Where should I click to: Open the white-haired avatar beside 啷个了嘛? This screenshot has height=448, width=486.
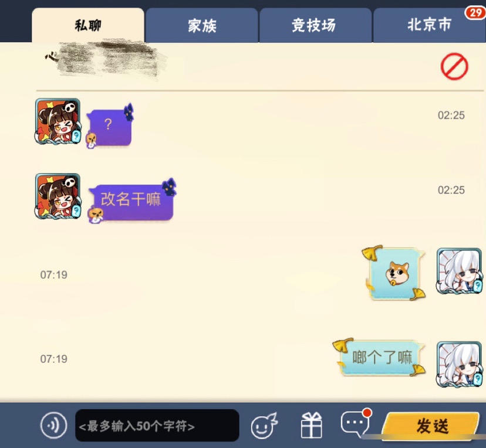point(460,364)
